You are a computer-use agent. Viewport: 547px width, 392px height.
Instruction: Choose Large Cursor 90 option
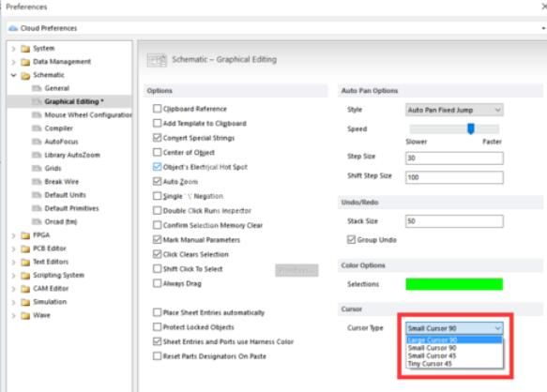coord(454,340)
